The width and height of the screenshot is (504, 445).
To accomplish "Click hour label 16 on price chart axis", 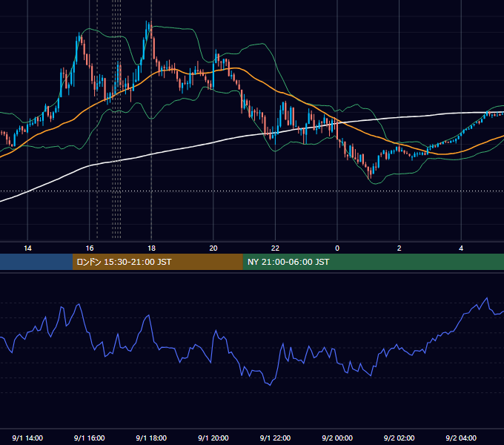I will point(90,248).
